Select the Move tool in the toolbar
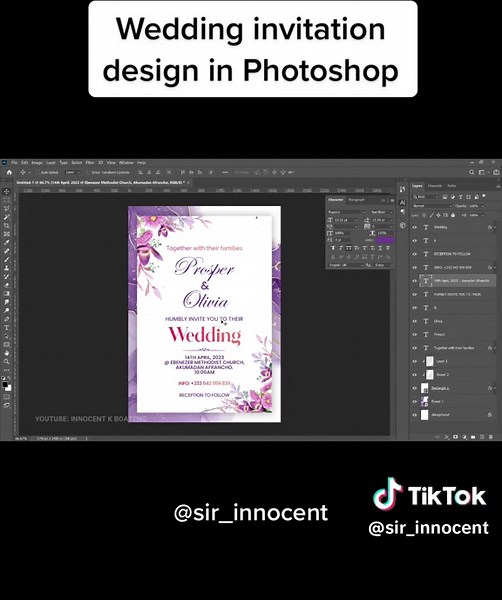The width and height of the screenshot is (502, 600). 7,191
